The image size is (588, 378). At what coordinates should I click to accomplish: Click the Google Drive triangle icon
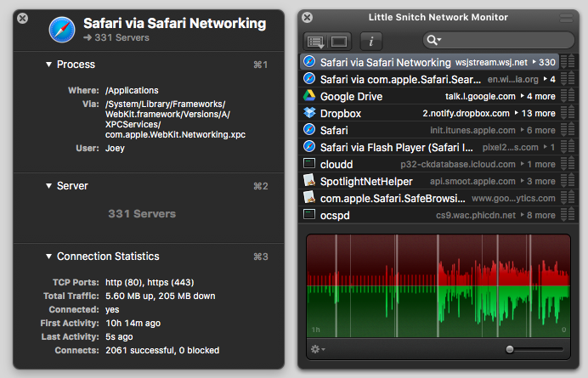coord(309,96)
